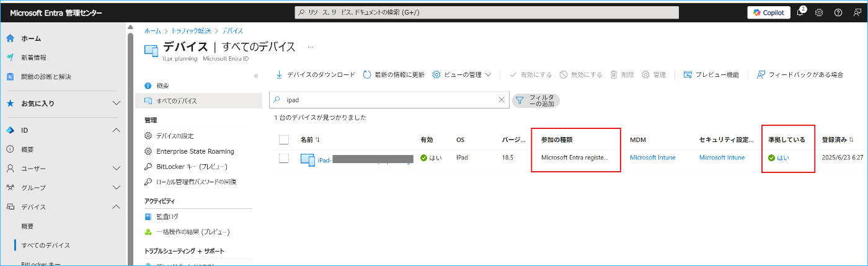Viewport: 868px width, 266px height.
Task: Open the ellipsis menu beside page title
Action: click(311, 47)
